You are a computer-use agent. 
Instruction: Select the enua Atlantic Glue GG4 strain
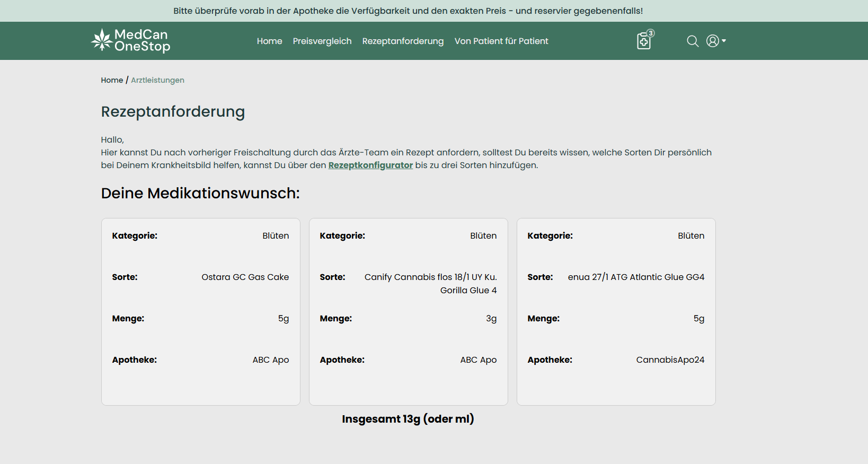[636, 277]
